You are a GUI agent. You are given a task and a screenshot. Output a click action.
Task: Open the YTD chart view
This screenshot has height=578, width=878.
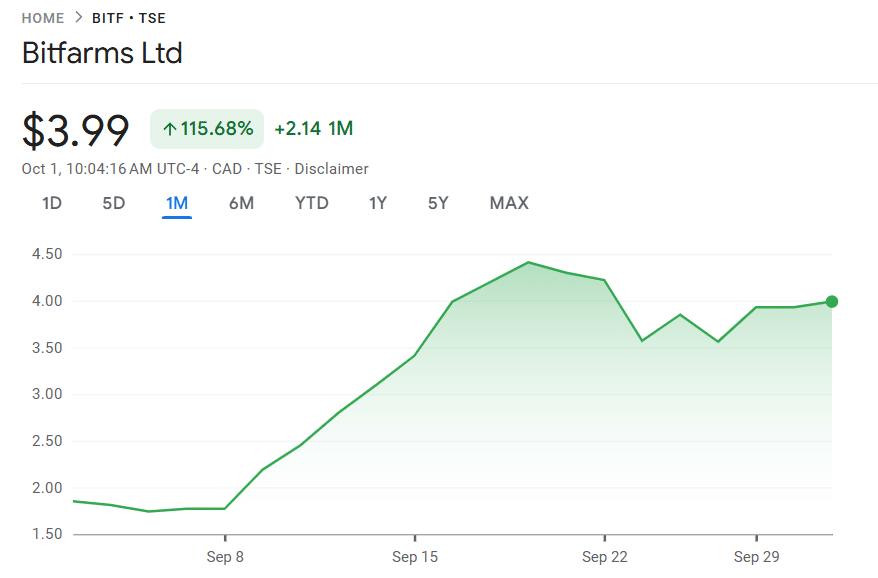[312, 203]
